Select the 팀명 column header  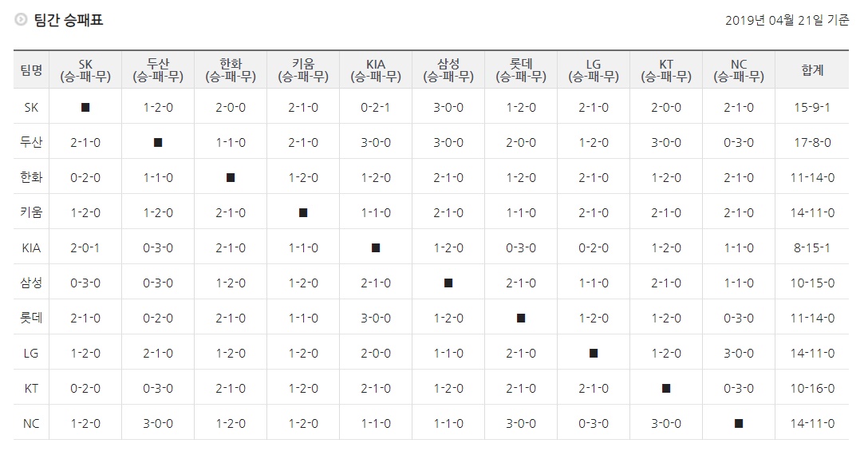coord(31,69)
